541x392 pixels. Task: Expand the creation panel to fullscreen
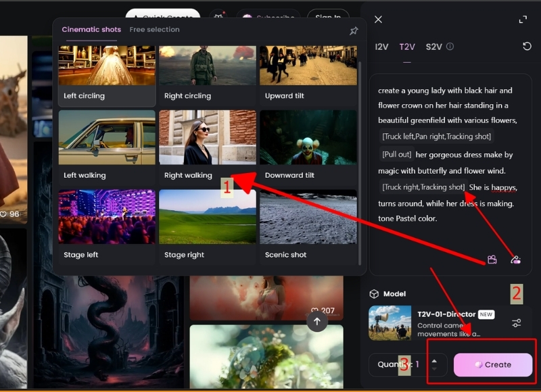(523, 20)
